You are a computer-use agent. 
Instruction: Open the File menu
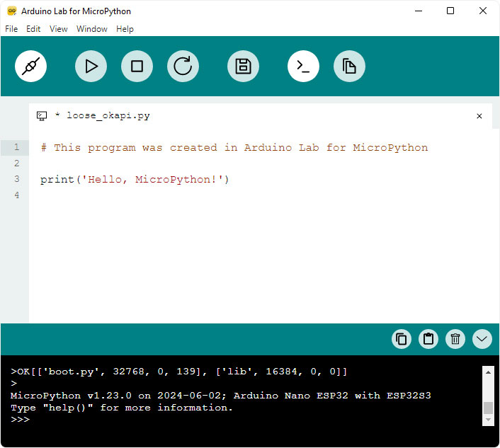click(x=11, y=29)
